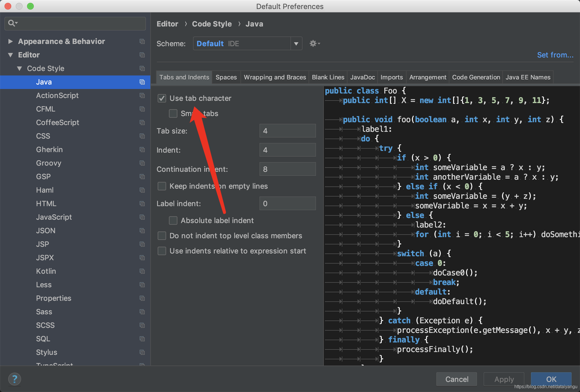Select JavaScript in the language list

54,217
